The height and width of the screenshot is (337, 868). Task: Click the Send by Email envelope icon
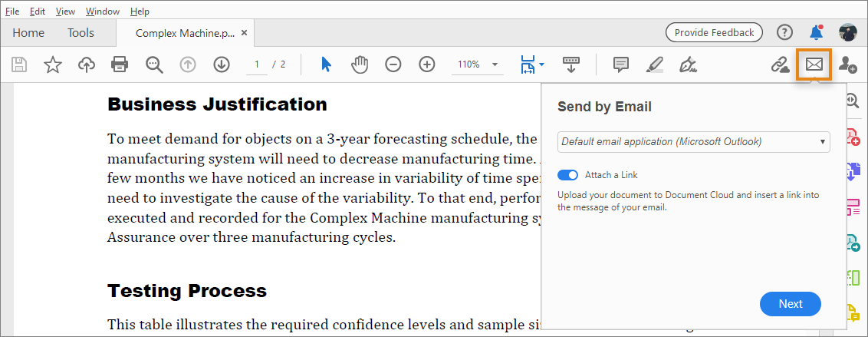[814, 65]
